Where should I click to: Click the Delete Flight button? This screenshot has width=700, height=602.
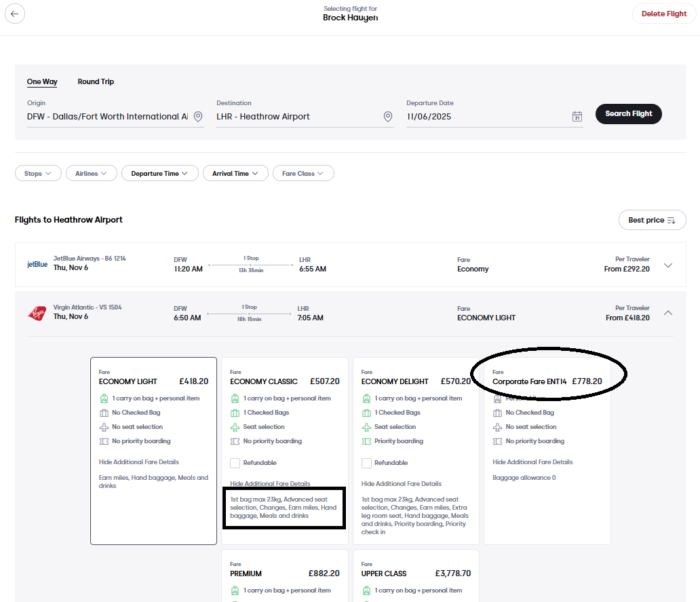664,14
